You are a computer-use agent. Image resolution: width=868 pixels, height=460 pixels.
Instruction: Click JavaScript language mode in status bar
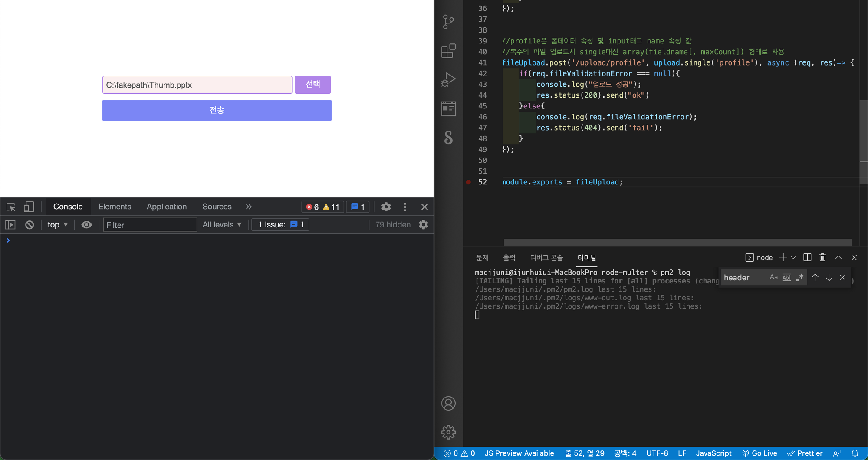click(713, 453)
